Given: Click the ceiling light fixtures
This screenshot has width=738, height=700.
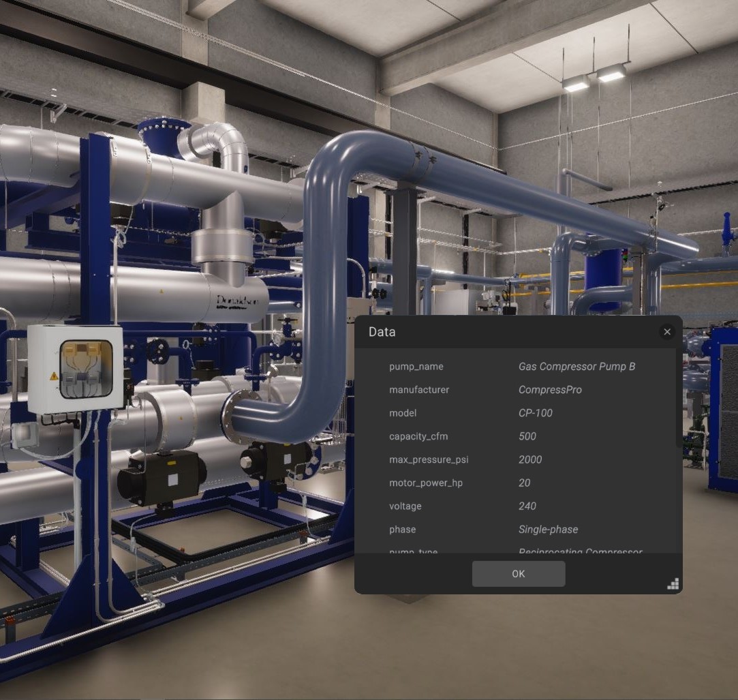Looking at the screenshot, I should tap(594, 77).
